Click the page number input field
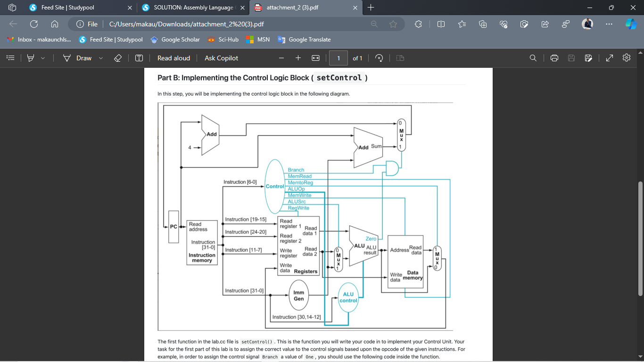The height and width of the screenshot is (362, 644). pos(339,58)
